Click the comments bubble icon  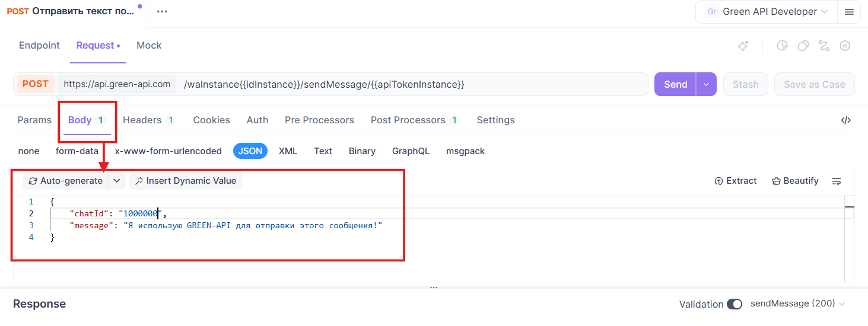pos(803,46)
